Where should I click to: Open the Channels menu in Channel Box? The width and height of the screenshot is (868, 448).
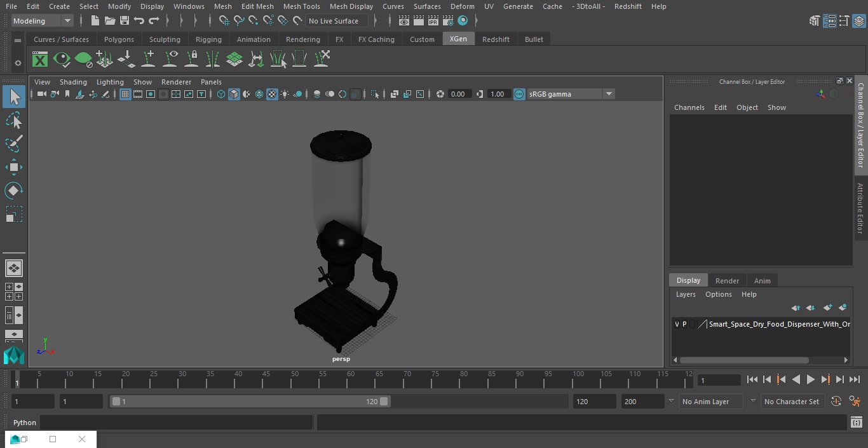click(x=689, y=107)
